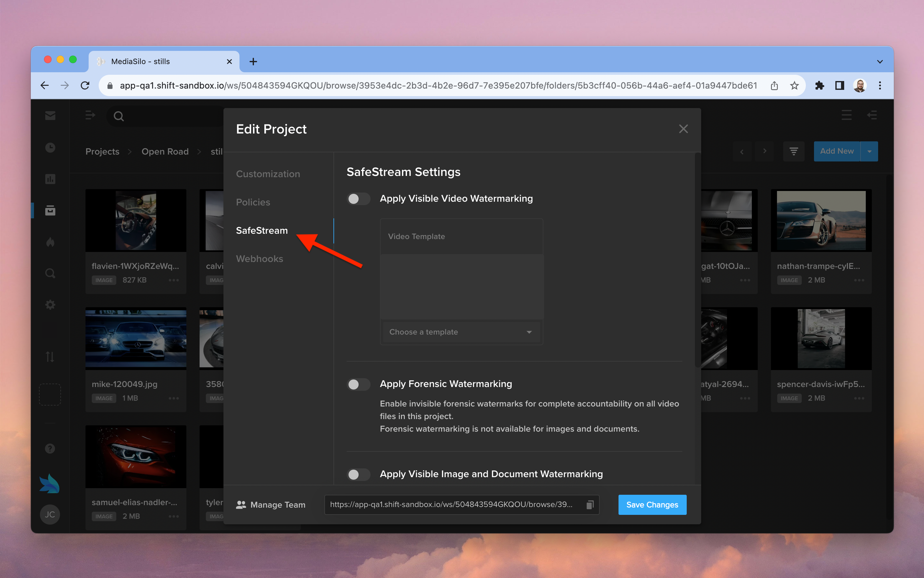Select the SafeStream tab

click(x=262, y=231)
